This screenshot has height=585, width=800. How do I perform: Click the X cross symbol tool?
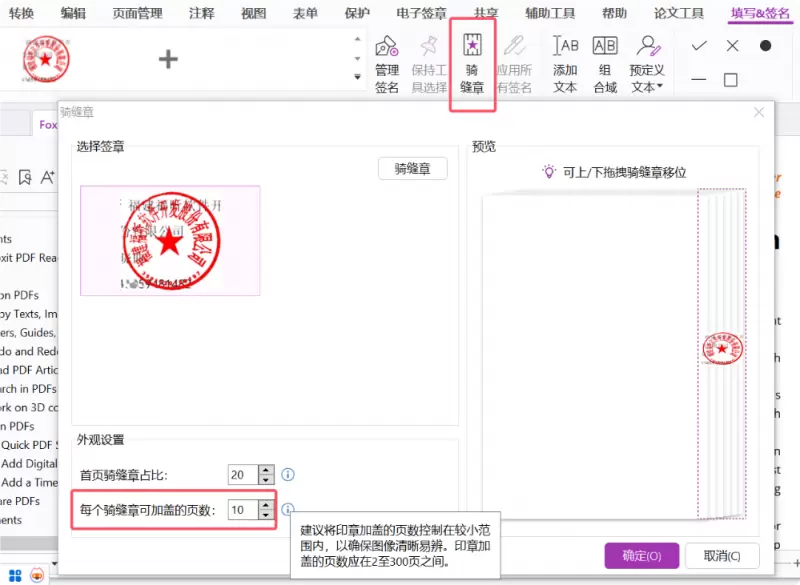pos(732,46)
